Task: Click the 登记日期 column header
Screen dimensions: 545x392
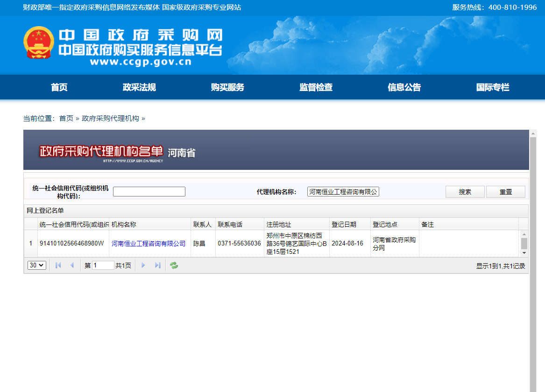Action: (350, 224)
